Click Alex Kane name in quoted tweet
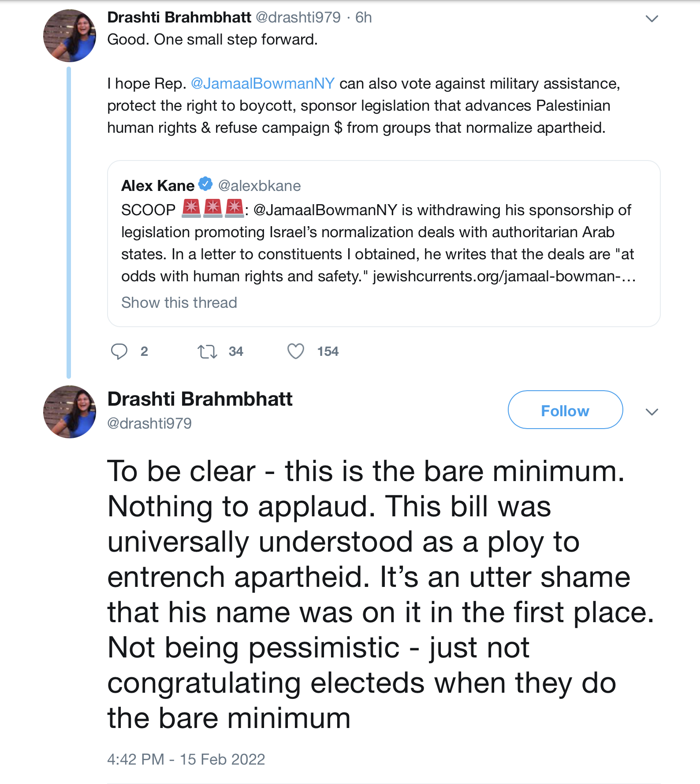The height and width of the screenshot is (784, 700). coord(157,186)
